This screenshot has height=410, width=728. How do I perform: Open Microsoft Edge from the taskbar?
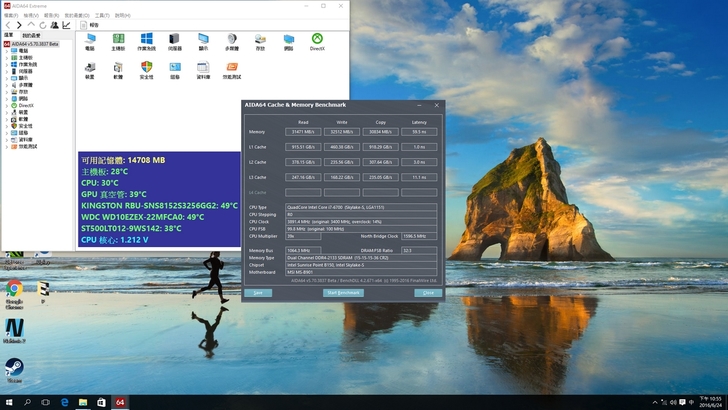(x=64, y=402)
